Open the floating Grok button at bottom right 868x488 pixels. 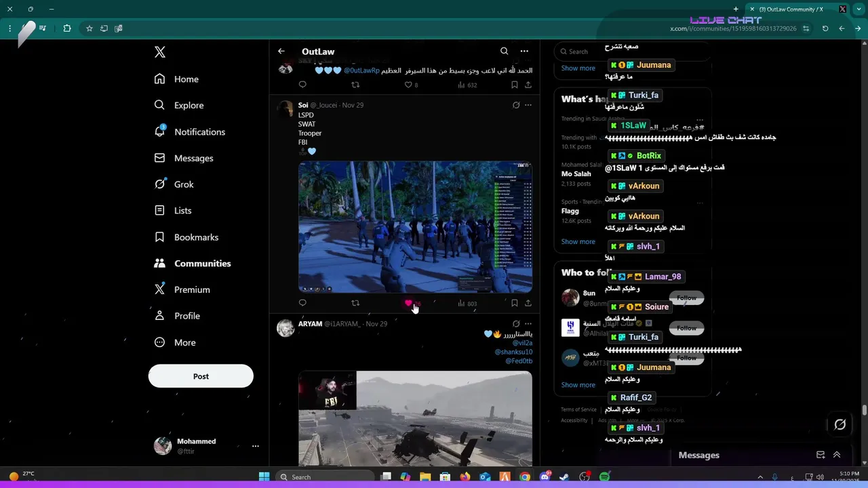tap(840, 425)
